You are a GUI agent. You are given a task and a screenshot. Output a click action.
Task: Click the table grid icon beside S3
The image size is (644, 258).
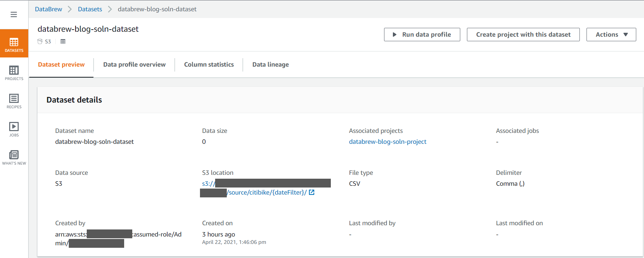[63, 42]
